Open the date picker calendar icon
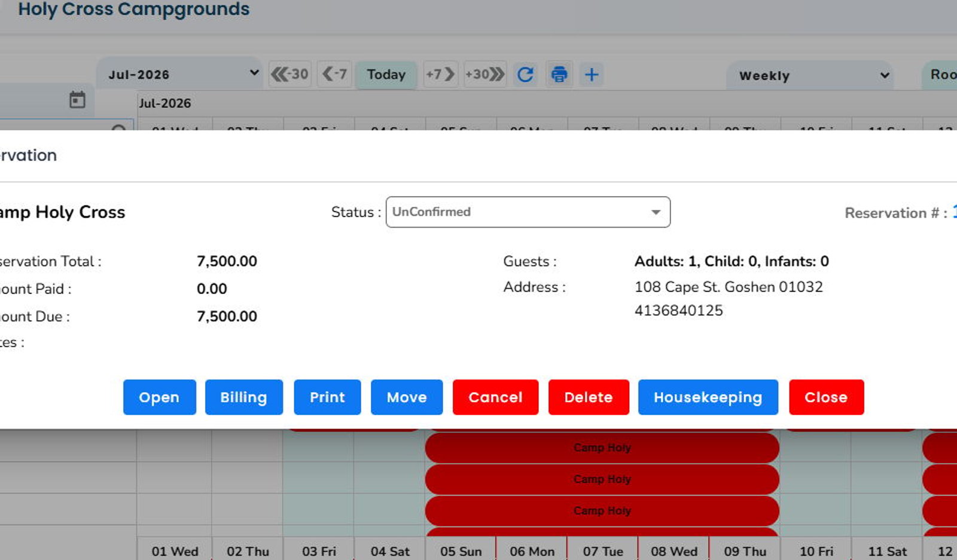Screen dimensions: 957x560 (x=77, y=100)
